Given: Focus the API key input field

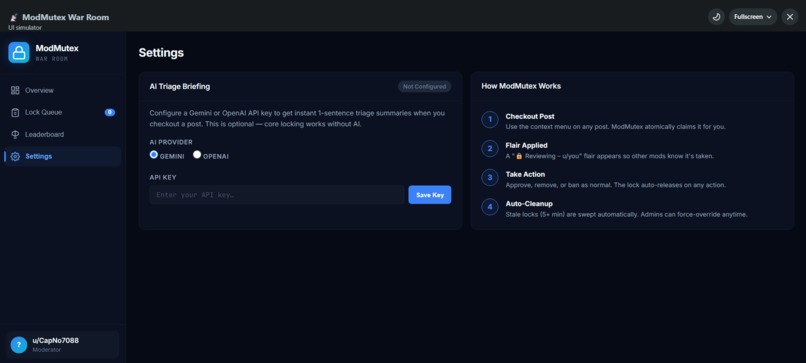Looking at the screenshot, I should [x=277, y=195].
